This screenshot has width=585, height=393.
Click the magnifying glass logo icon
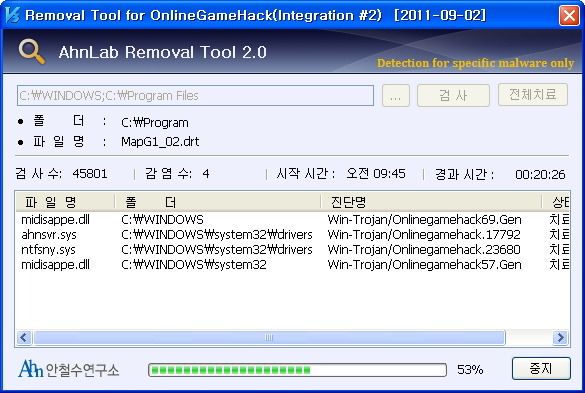(32, 52)
